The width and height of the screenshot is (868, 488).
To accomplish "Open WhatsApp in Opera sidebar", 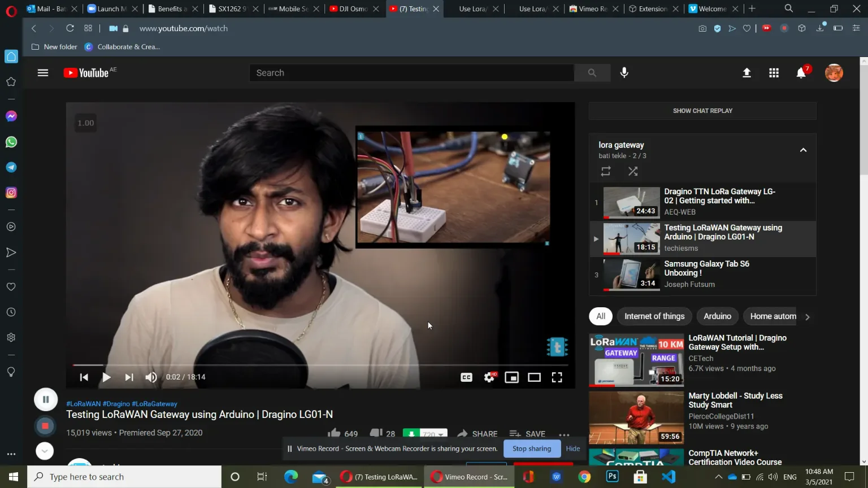I will click(11, 142).
